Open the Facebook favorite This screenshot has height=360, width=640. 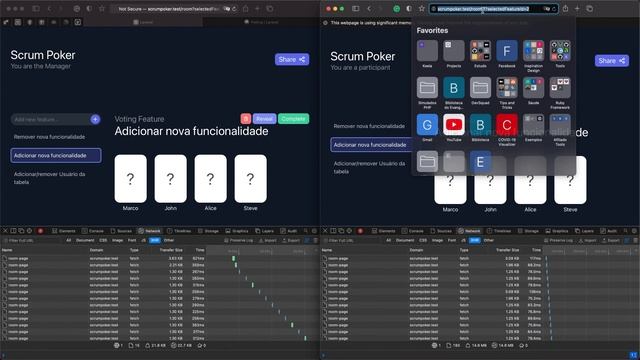tap(507, 51)
